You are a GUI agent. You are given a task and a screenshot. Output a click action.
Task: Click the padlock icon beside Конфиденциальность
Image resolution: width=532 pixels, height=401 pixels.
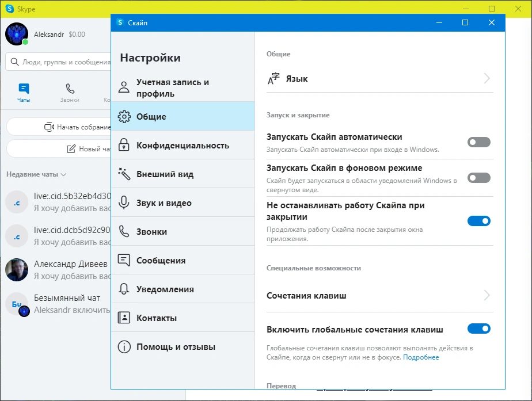coord(124,145)
